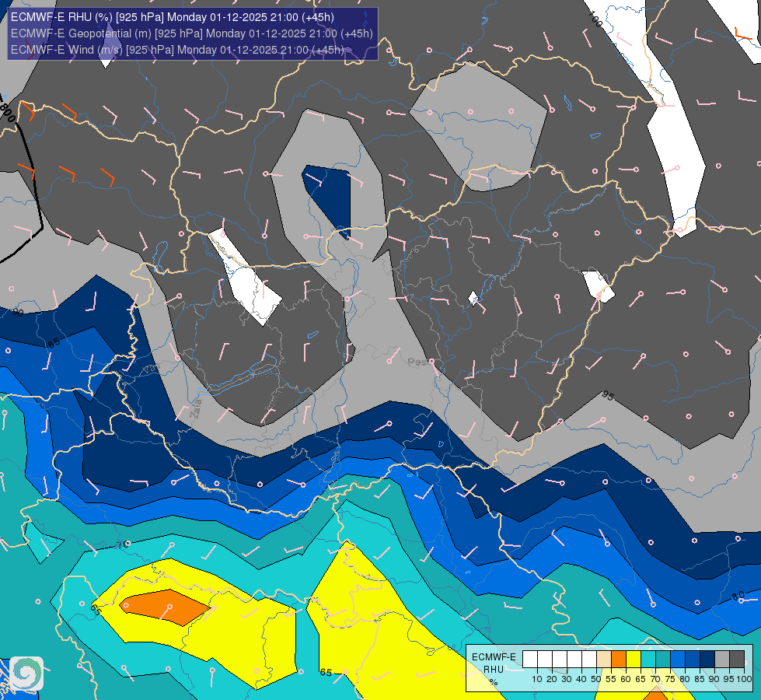Click the legend tick value '10'
761x700 pixels.
tap(537, 679)
